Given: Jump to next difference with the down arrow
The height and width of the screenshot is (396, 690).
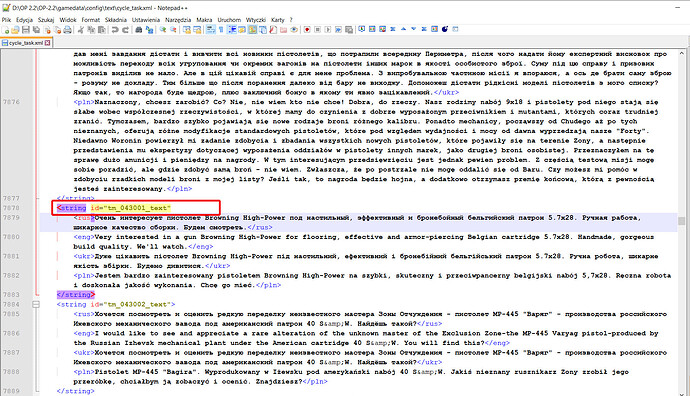Looking at the screenshot, I should pos(414,29).
